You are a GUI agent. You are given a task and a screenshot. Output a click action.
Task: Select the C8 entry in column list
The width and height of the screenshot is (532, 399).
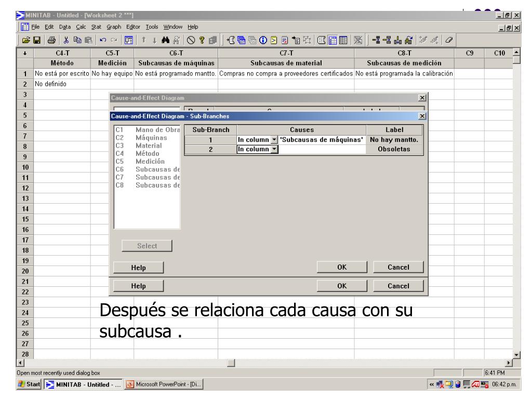click(147, 185)
